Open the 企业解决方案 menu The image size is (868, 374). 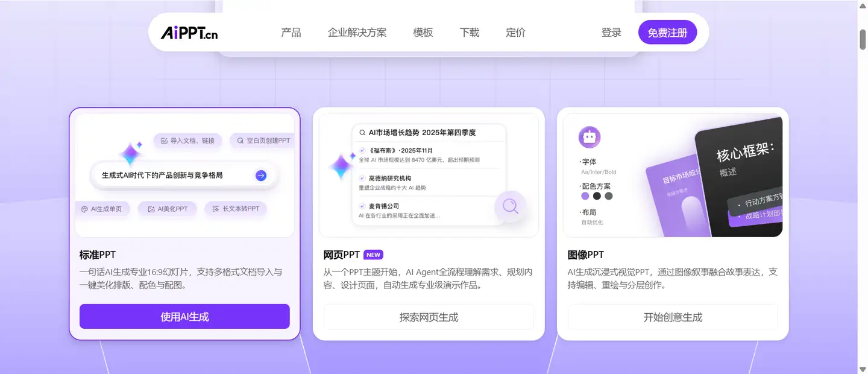357,33
